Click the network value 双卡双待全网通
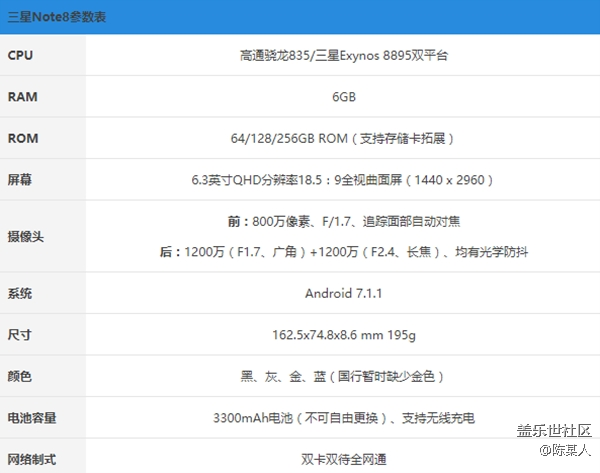This screenshot has height=473, width=600. pos(344,459)
